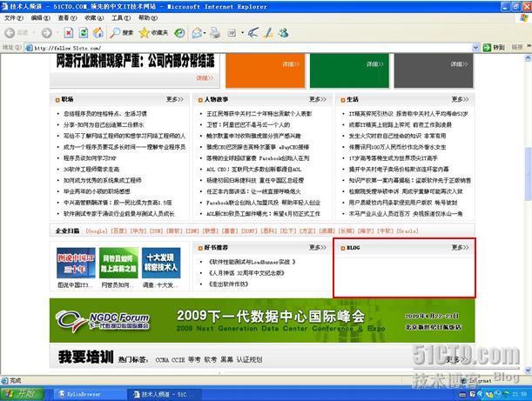Expand the Links (链接) toolbar chevron
Viewport: 532px width, 401px height.
pyautogui.click(x=529, y=46)
